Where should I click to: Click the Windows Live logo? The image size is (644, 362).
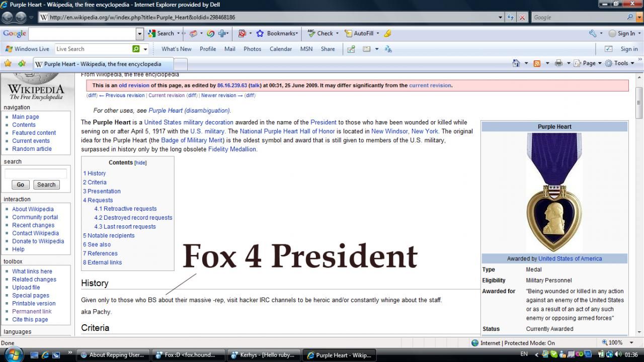(27, 49)
